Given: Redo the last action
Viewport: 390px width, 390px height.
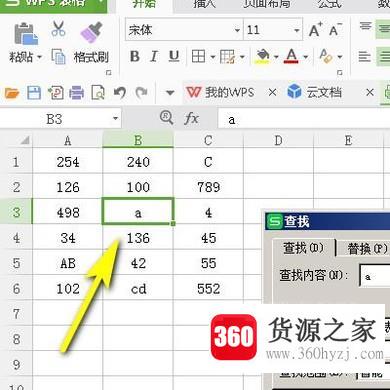Looking at the screenshot, I should click(x=142, y=92).
